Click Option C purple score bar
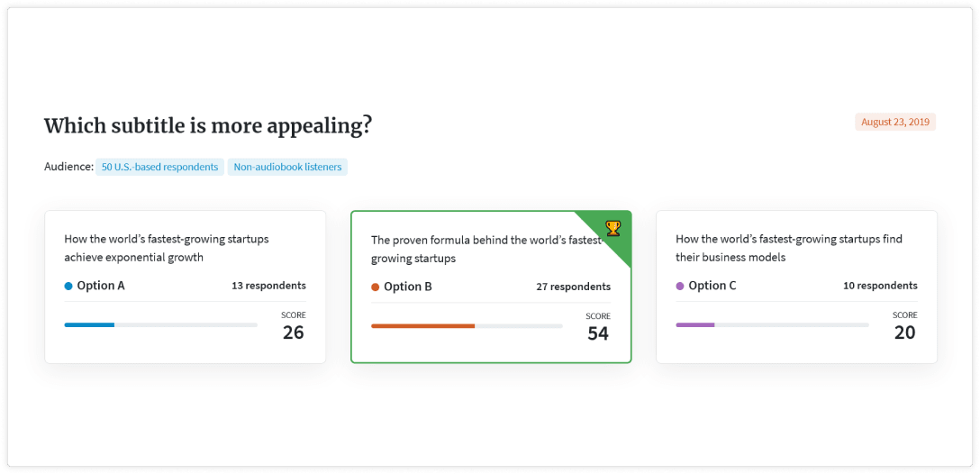 point(694,324)
